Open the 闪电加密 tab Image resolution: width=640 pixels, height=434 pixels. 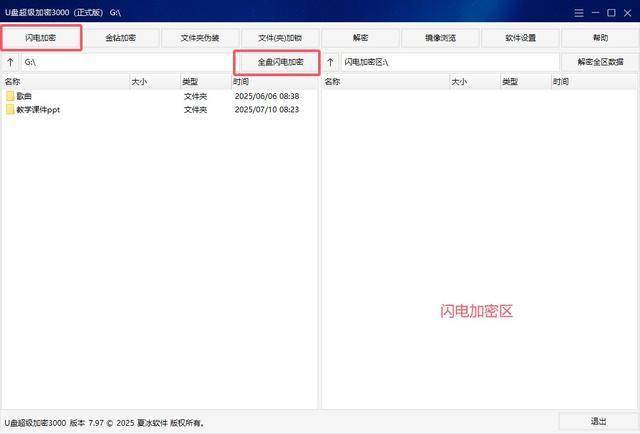click(x=41, y=38)
